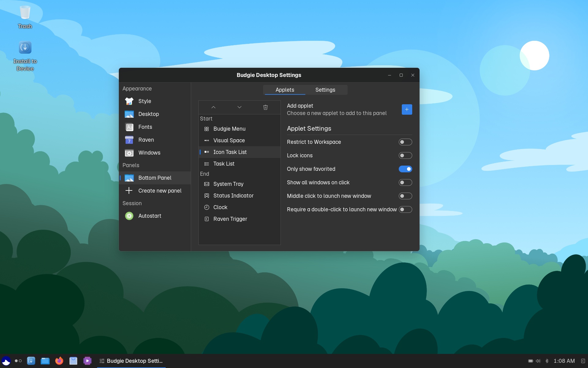Select the Applets tab
Screen dimensions: 588x368
click(x=285, y=90)
